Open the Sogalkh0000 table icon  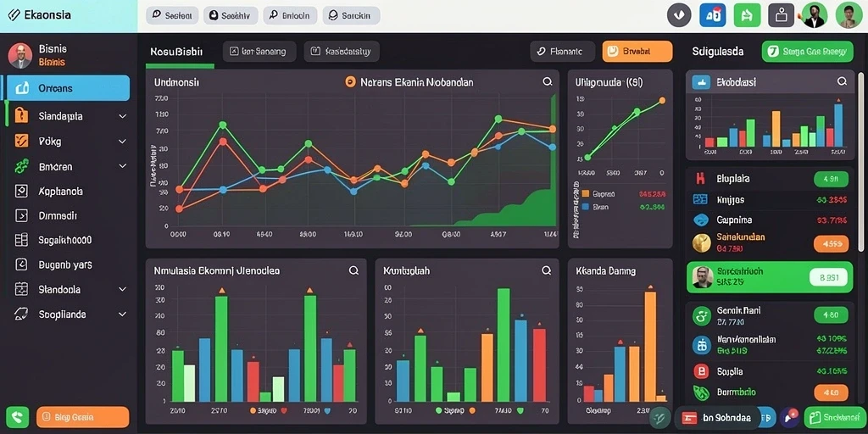(x=21, y=240)
